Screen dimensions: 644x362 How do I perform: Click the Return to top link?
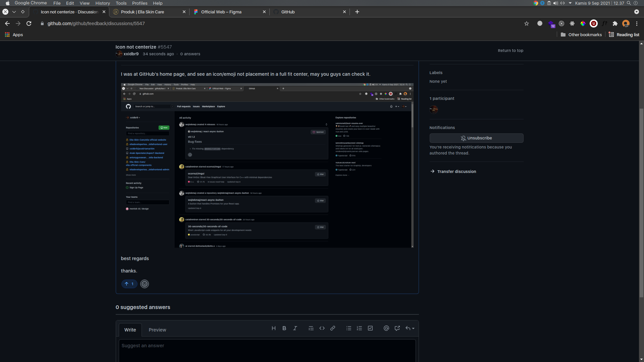(x=510, y=51)
